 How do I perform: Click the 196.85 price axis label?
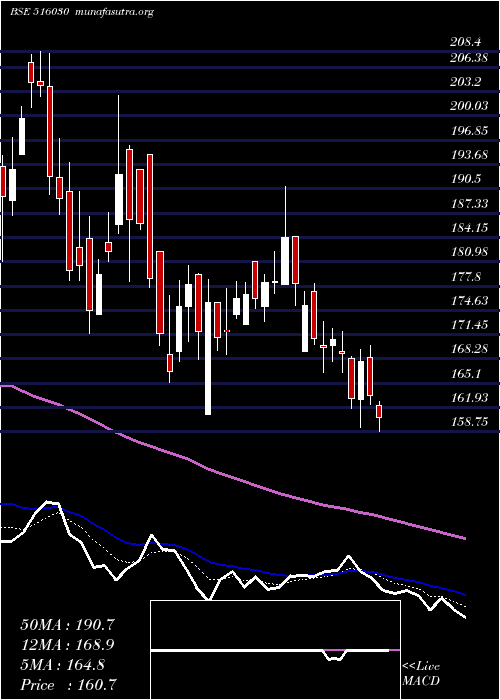[469, 131]
